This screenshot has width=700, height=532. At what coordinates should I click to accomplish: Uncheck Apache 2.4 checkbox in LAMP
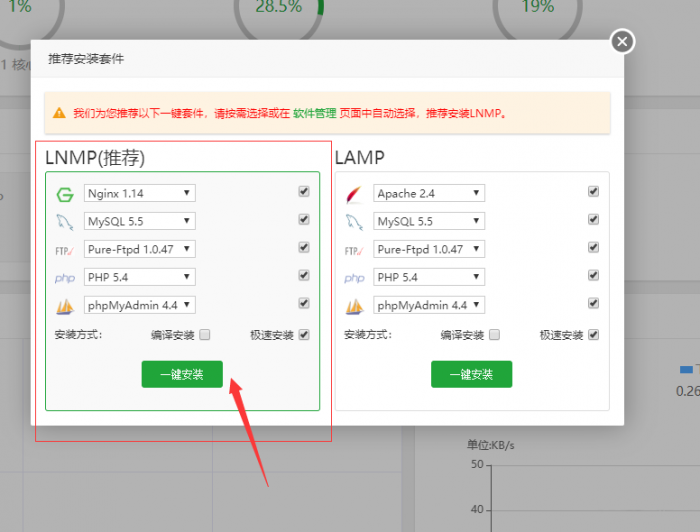[593, 191]
